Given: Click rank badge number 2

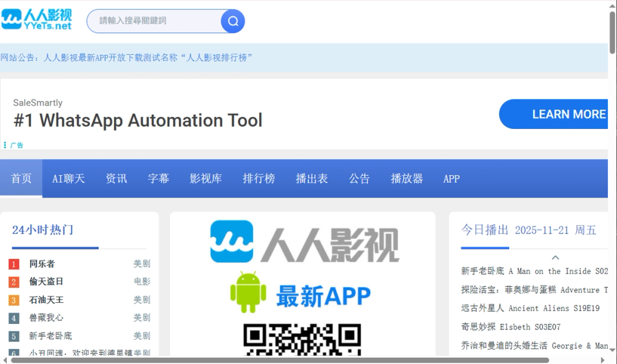Looking at the screenshot, I should click(14, 282).
